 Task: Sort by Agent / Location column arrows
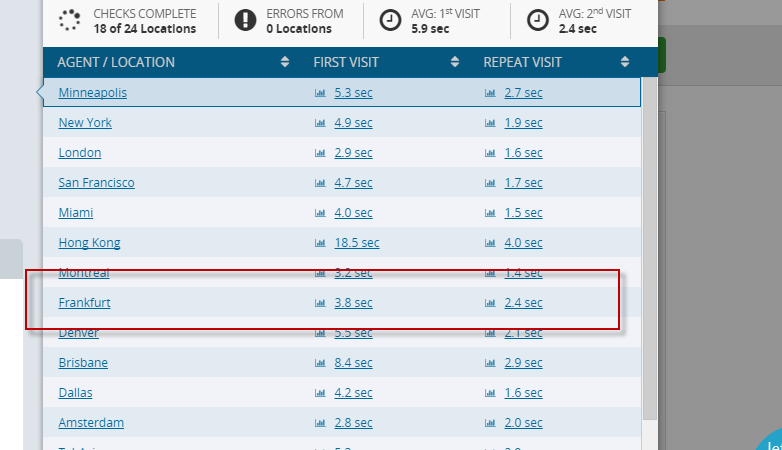click(x=285, y=62)
